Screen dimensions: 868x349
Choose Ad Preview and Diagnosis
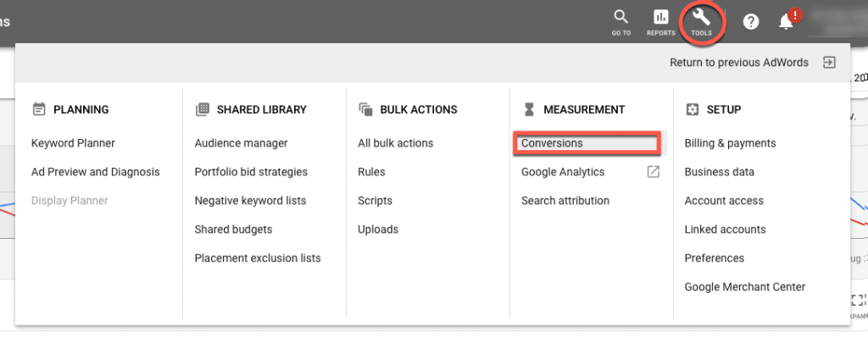click(96, 172)
